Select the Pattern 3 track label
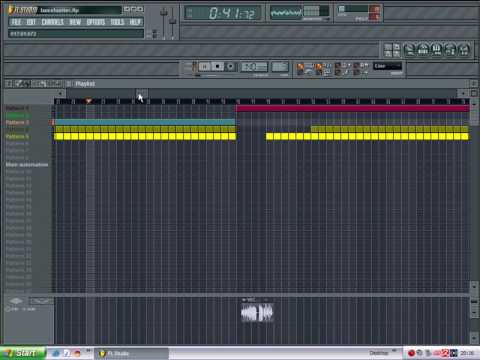 point(17,122)
